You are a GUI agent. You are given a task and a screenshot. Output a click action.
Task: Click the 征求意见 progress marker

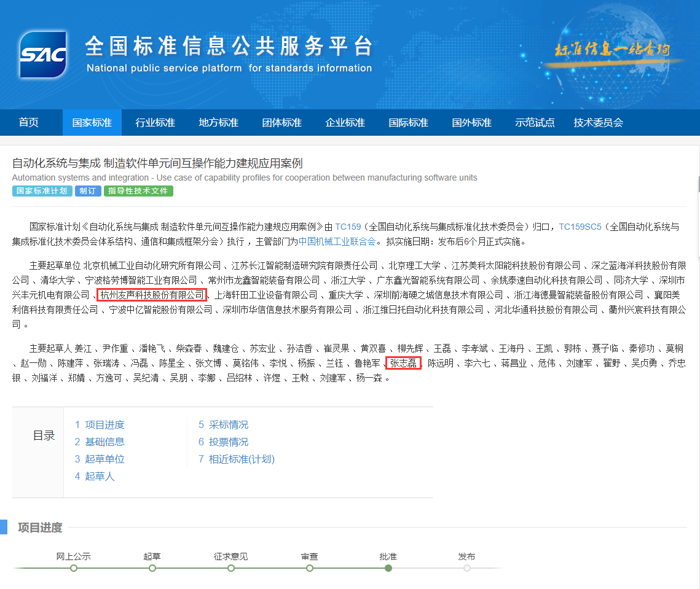point(231,568)
